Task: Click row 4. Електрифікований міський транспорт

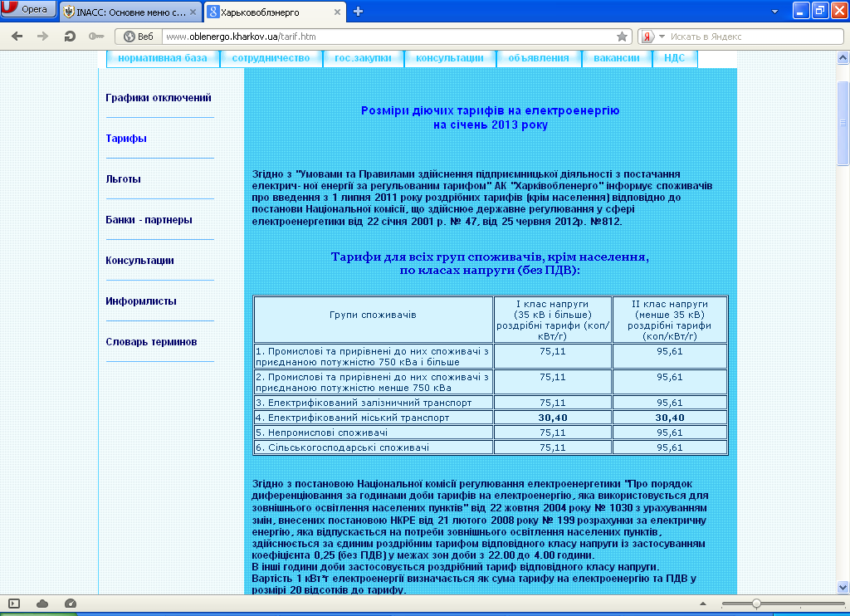Action: coord(373,418)
